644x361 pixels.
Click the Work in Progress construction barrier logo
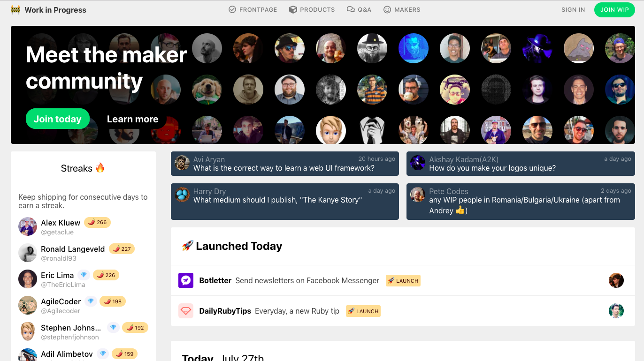[15, 10]
